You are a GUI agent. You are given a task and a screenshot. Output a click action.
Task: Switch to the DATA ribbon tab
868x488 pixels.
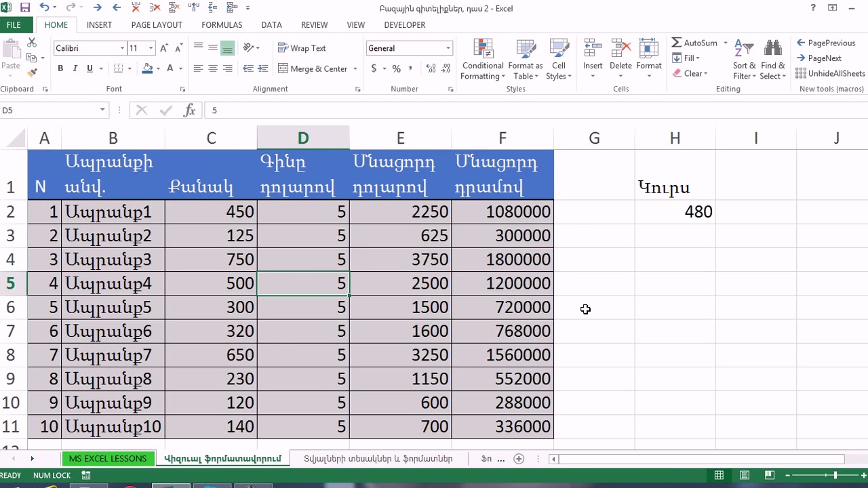click(271, 25)
